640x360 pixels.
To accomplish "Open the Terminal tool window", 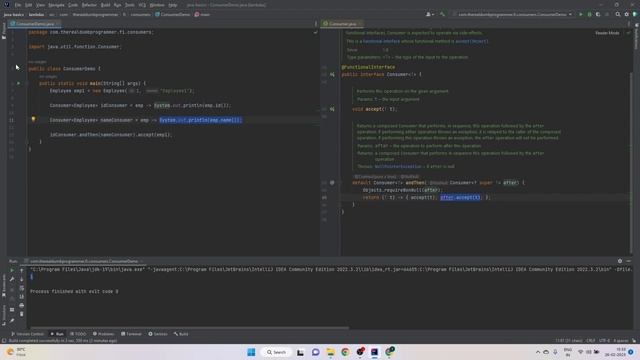I will 131,334.
